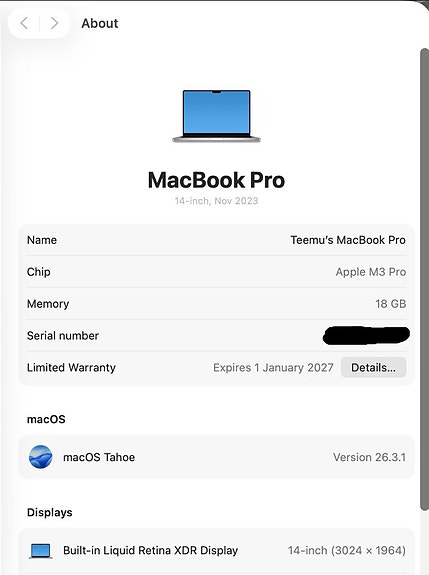Select the Apple M3 Pro chip value

point(371,272)
